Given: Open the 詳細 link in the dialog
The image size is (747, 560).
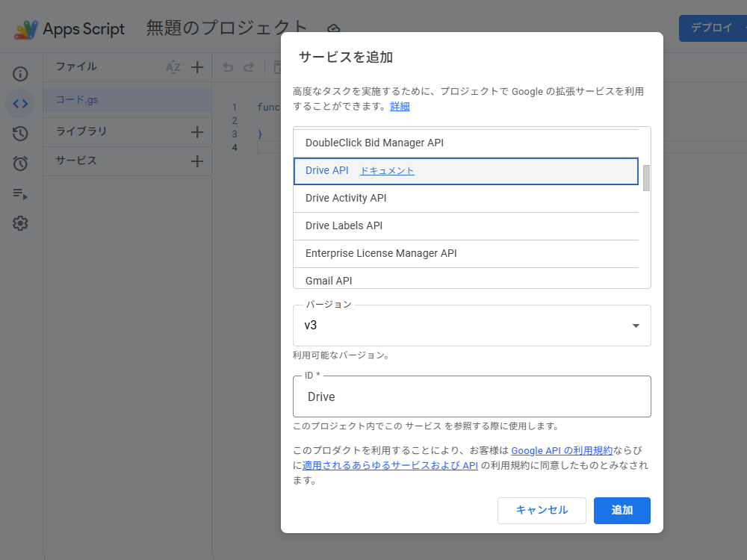Looking at the screenshot, I should point(400,106).
